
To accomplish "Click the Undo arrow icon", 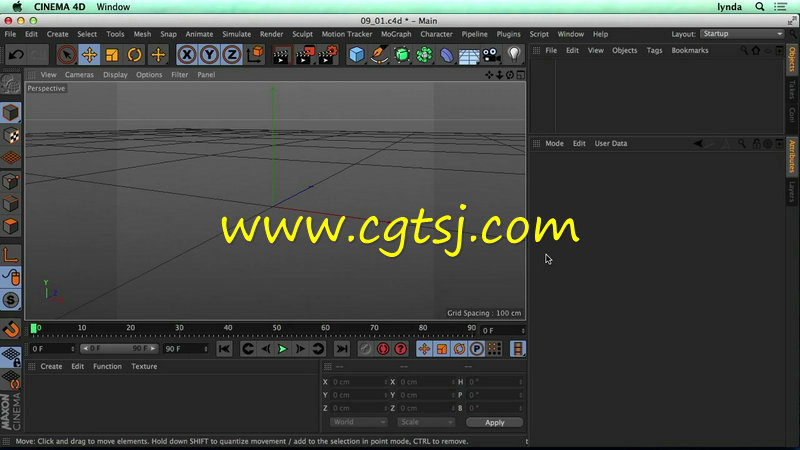I will (16, 55).
